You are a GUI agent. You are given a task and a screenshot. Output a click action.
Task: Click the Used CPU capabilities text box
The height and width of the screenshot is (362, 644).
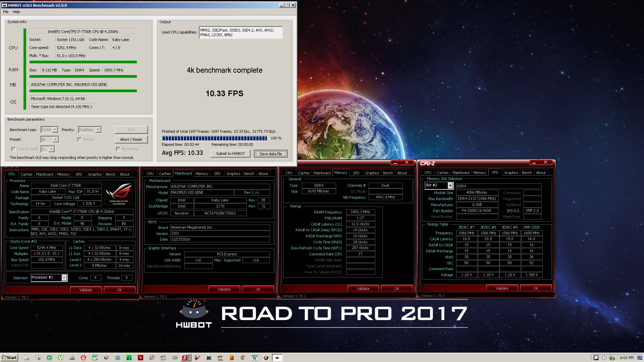240,33
